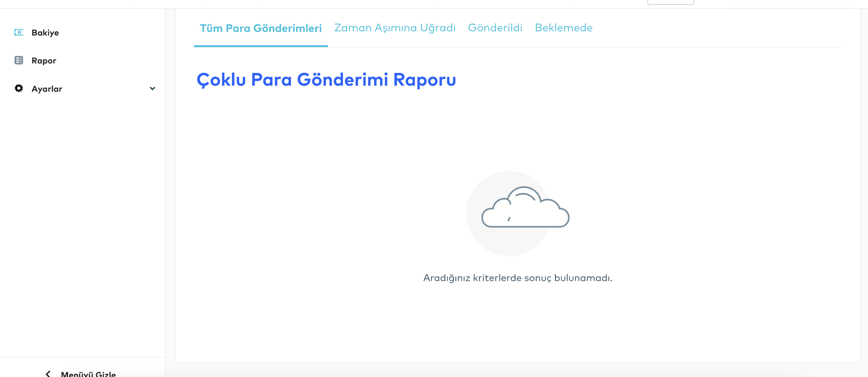868x377 pixels.
Task: Click the Rapor table icon in sidebar
Action: tap(19, 60)
